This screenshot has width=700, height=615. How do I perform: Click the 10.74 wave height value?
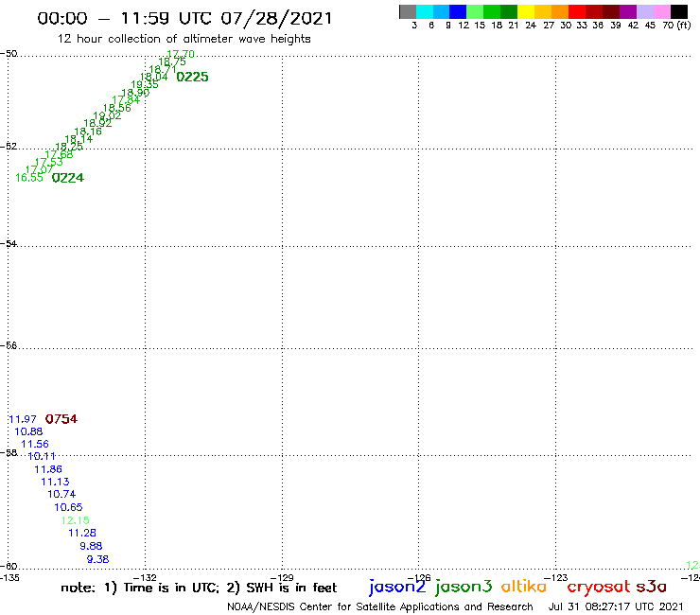[61, 495]
